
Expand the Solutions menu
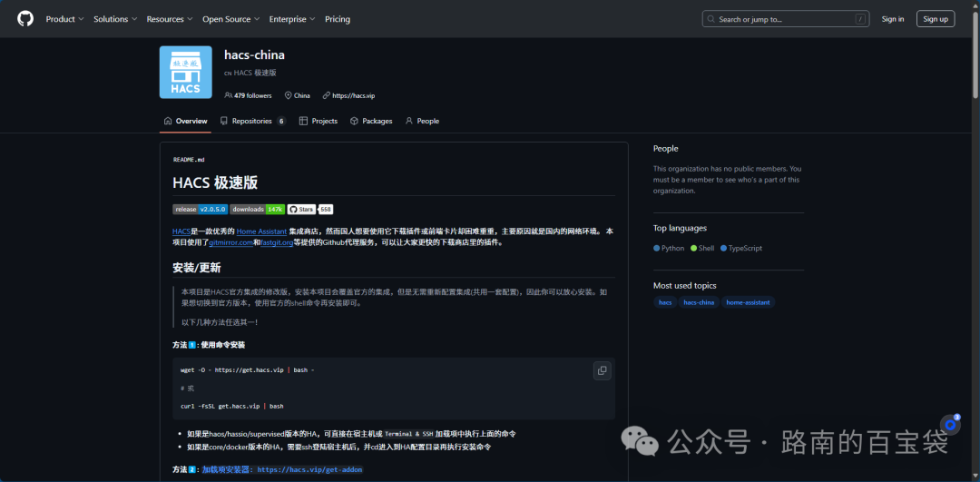[115, 19]
